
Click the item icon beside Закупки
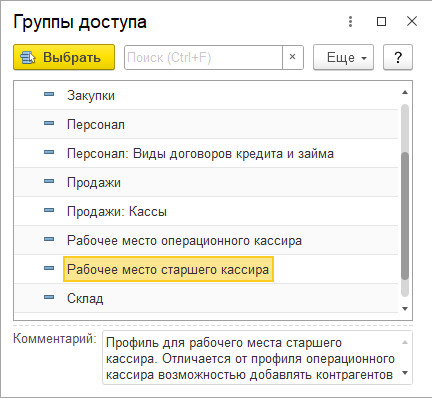click(49, 94)
